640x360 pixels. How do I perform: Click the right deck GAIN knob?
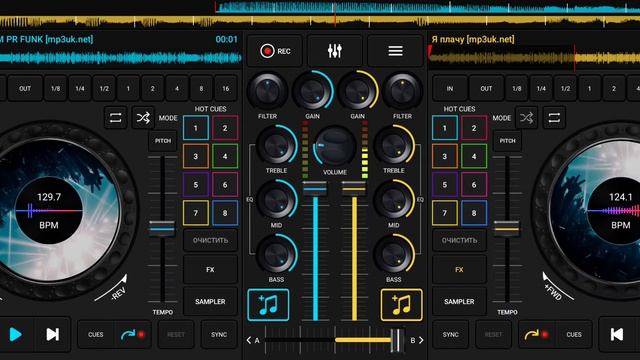[358, 91]
